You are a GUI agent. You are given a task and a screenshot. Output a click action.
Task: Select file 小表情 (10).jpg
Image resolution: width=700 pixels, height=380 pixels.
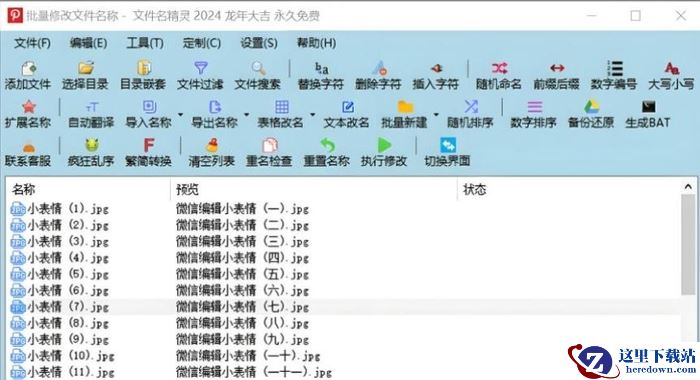62,356
